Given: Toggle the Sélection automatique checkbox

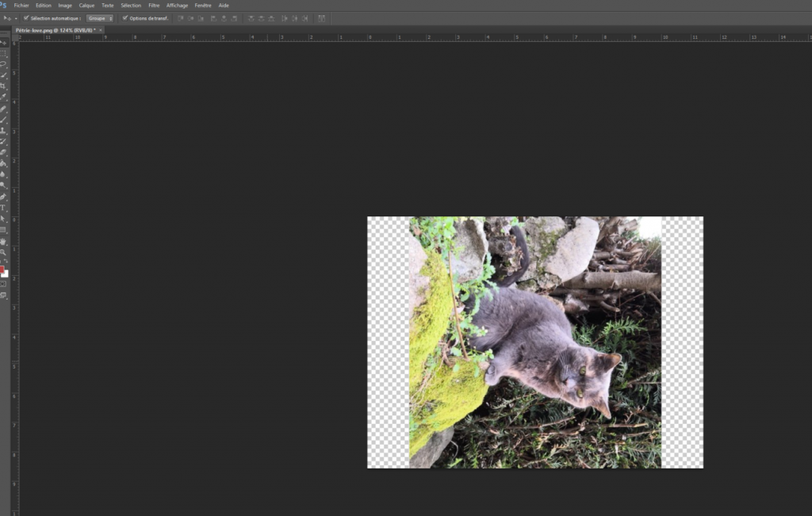Looking at the screenshot, I should tap(26, 18).
